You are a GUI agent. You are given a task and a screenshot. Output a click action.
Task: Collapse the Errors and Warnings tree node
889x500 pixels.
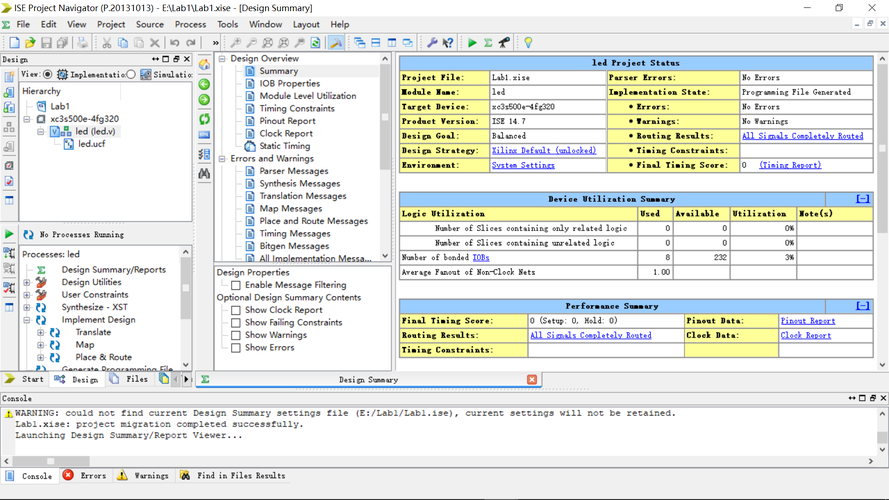tap(222, 159)
